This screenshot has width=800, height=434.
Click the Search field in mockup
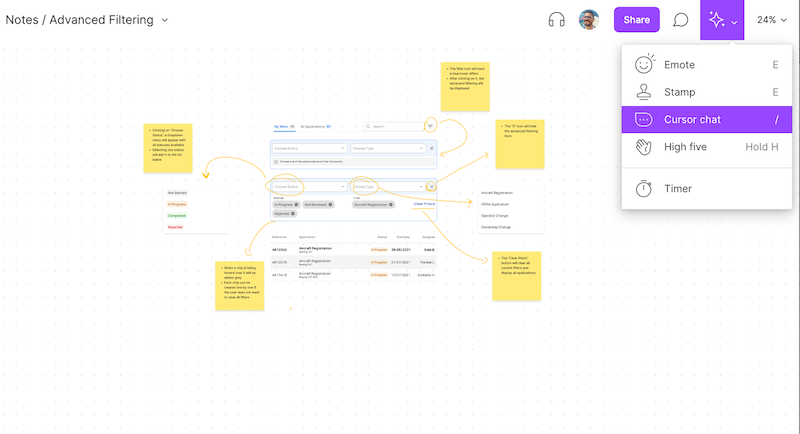(393, 126)
